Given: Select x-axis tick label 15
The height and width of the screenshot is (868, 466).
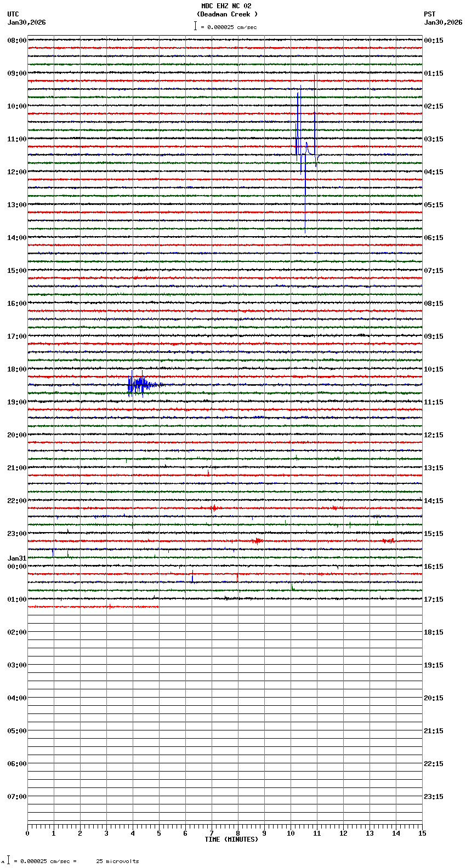Looking at the screenshot, I should (x=422, y=833).
